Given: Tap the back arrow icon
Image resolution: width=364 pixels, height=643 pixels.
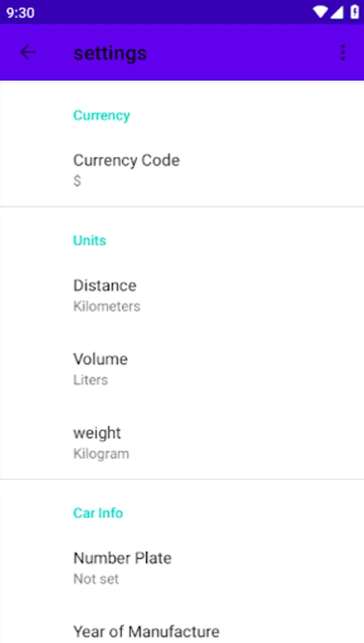Looking at the screenshot, I should tap(28, 53).
